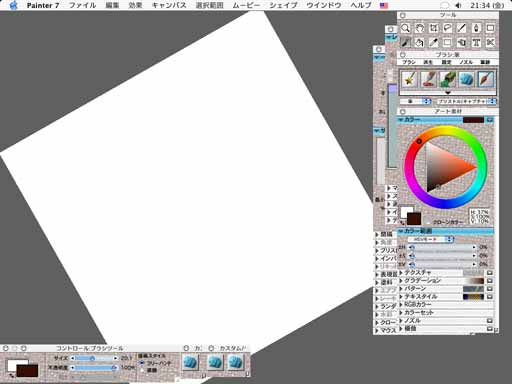Viewport: 512px width, 384px height.
Task: Choose the green marker brush thumbnail
Action: pos(448,80)
